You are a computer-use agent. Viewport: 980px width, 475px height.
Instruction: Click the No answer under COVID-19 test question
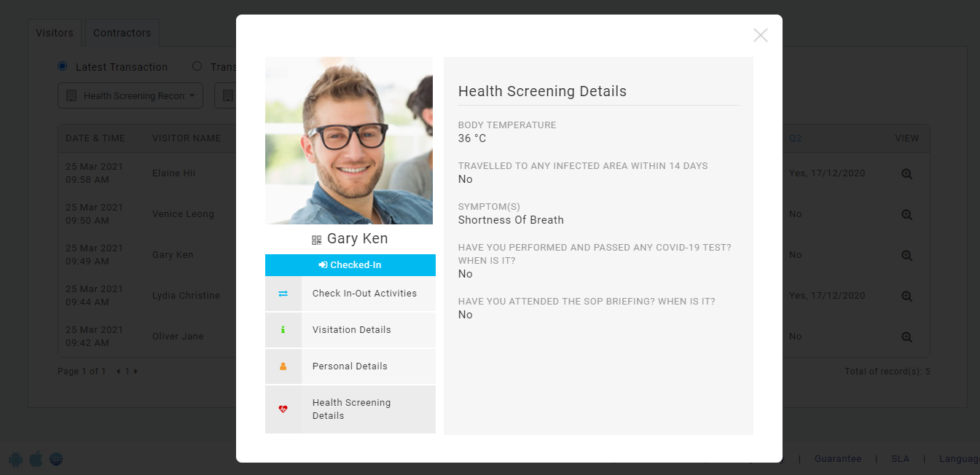click(466, 274)
